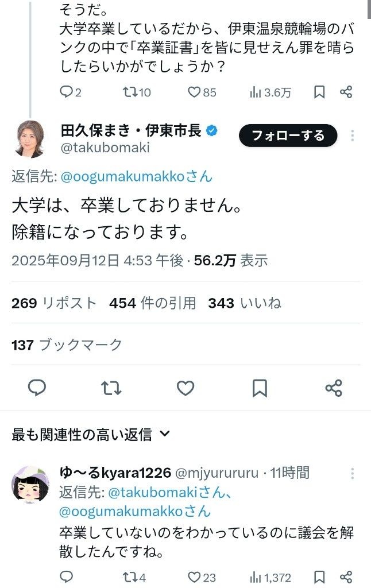Screen dimensions: 371x588
Task: Open more options menu beside フォローする
Action: (353, 136)
